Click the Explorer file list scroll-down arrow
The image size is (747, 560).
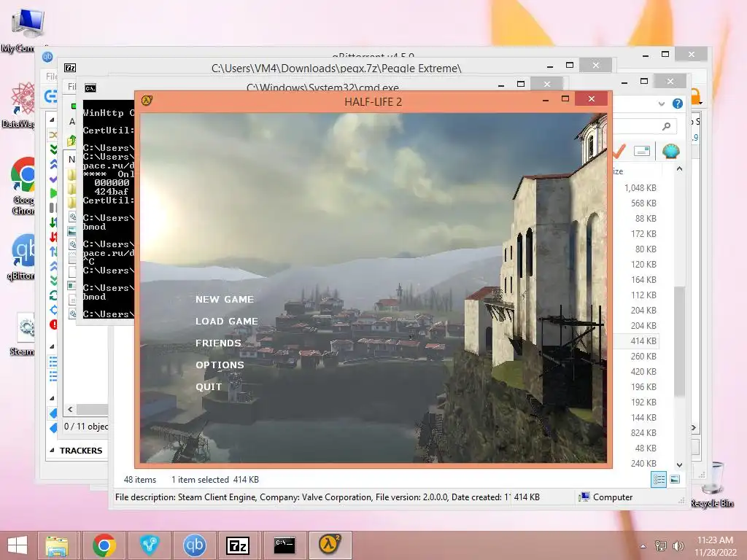click(679, 464)
